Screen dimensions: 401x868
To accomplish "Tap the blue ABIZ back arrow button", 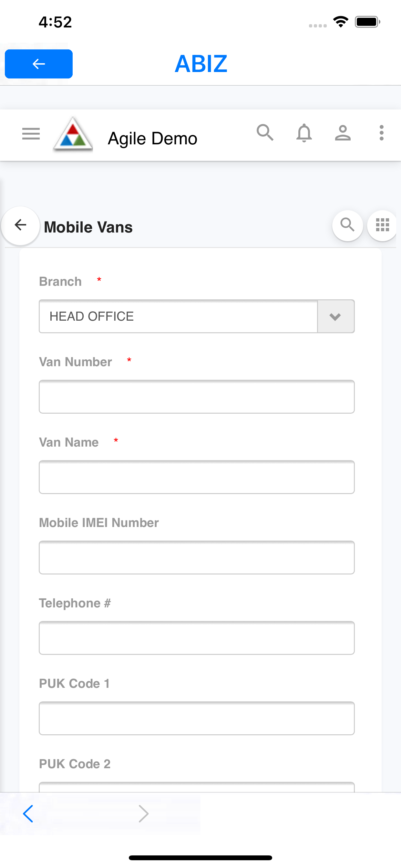I will (39, 64).
